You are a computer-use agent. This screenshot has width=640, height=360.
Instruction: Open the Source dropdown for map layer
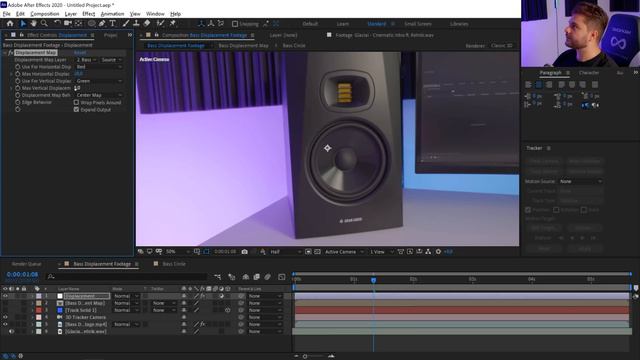[x=111, y=60]
